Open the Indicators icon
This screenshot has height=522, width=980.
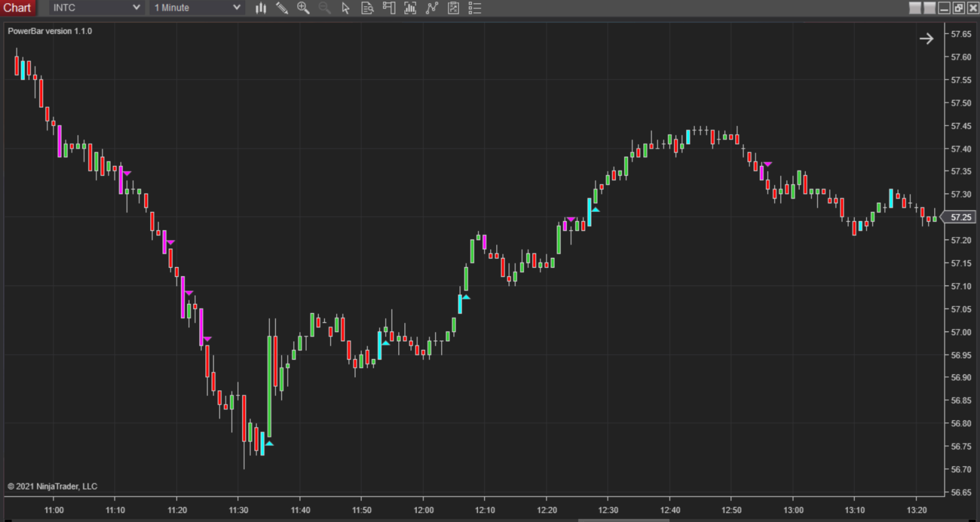pos(410,8)
